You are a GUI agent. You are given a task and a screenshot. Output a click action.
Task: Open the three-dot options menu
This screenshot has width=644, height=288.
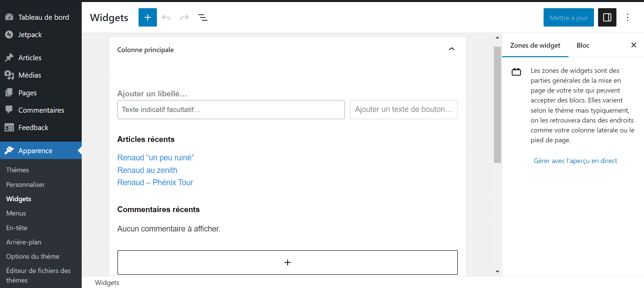[x=628, y=17]
